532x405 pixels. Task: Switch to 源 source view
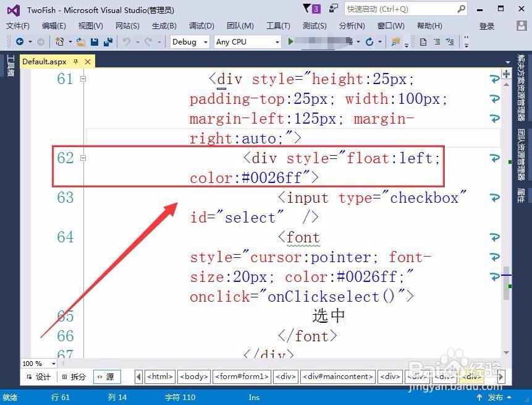pos(106,377)
